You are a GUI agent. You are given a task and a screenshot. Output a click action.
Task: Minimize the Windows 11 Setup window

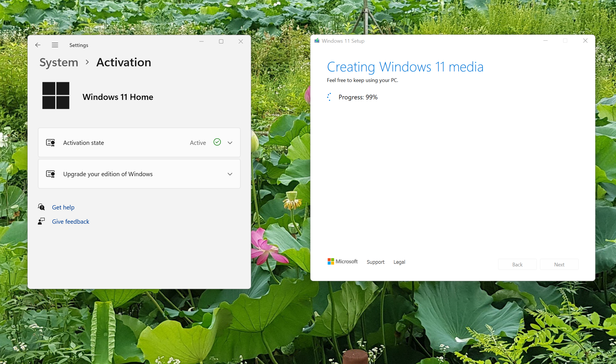click(x=546, y=41)
